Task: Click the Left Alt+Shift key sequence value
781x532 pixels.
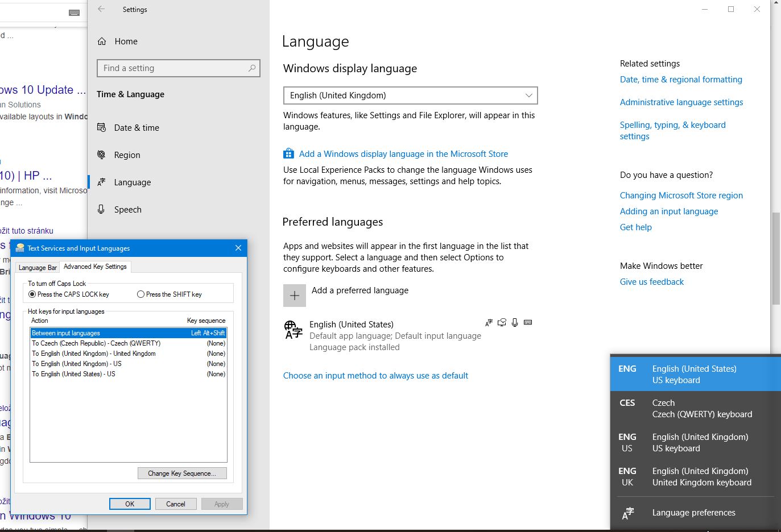Action: pyautogui.click(x=208, y=333)
